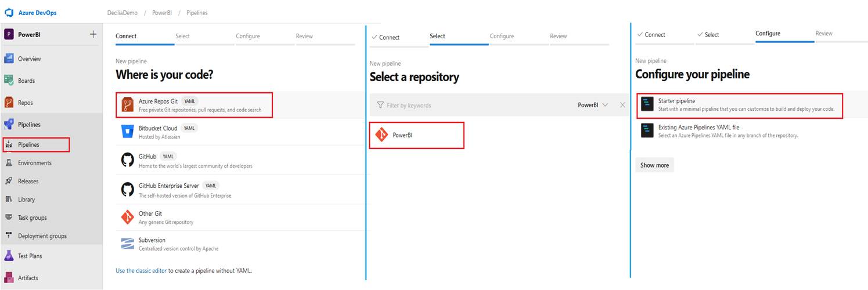Open the Artifacts menu item label
Screen dimensions: 868x290
pyautogui.click(x=28, y=278)
